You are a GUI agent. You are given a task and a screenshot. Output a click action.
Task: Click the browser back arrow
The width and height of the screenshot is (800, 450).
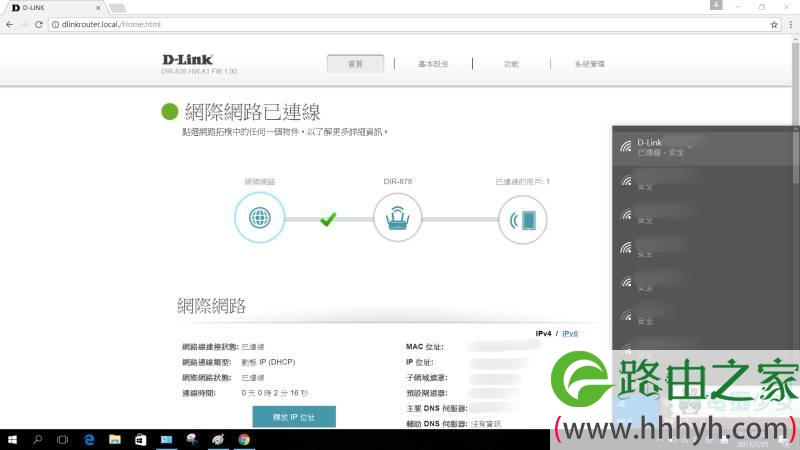[10, 24]
